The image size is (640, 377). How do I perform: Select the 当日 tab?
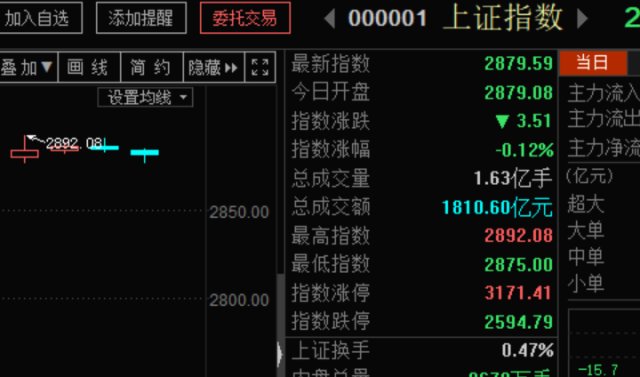[x=593, y=63]
